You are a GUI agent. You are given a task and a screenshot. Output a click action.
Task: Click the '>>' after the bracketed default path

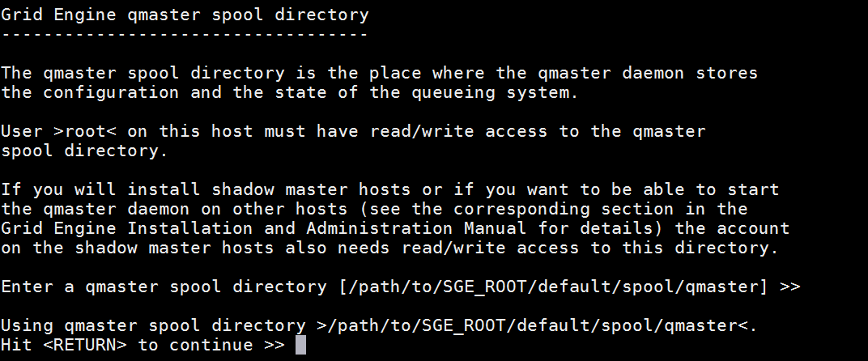click(x=789, y=287)
